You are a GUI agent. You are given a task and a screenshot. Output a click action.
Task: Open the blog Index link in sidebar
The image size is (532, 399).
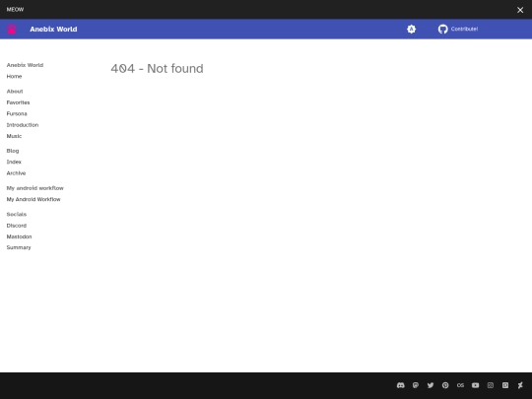coord(14,162)
